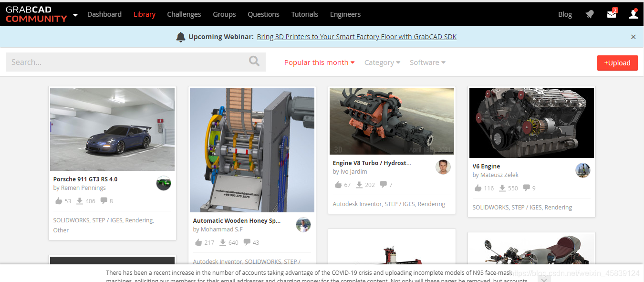Open the V6 Engine title link

486,167
